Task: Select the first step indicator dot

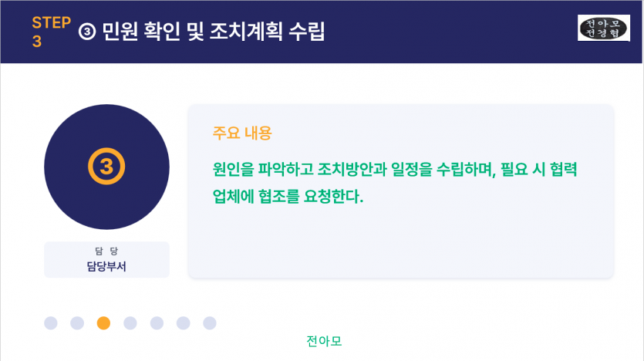Action: 51,323
